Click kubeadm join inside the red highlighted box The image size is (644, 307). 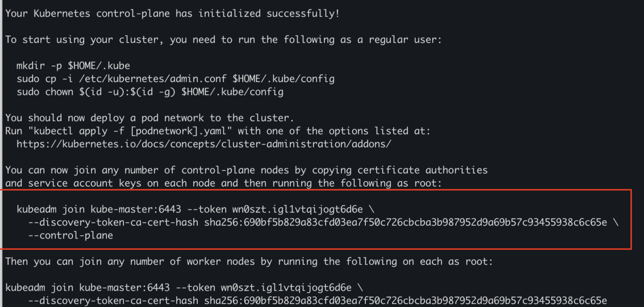click(51, 209)
